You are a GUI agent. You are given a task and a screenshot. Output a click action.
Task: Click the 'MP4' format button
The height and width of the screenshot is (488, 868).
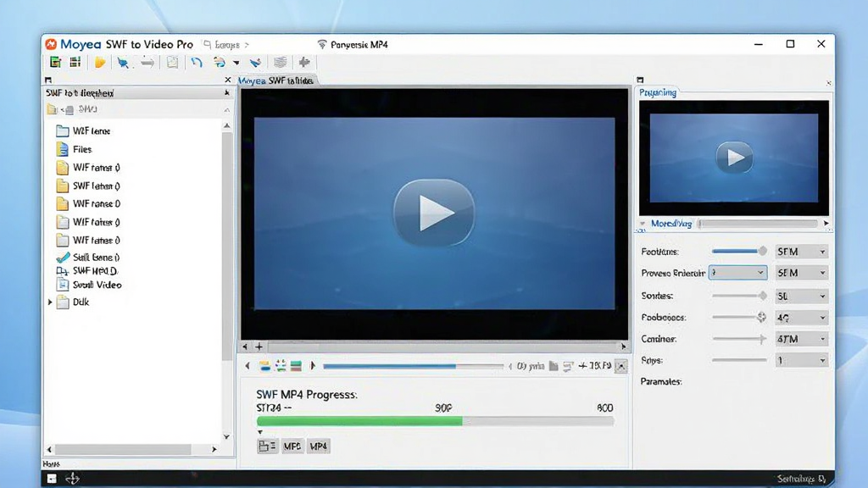(319, 446)
